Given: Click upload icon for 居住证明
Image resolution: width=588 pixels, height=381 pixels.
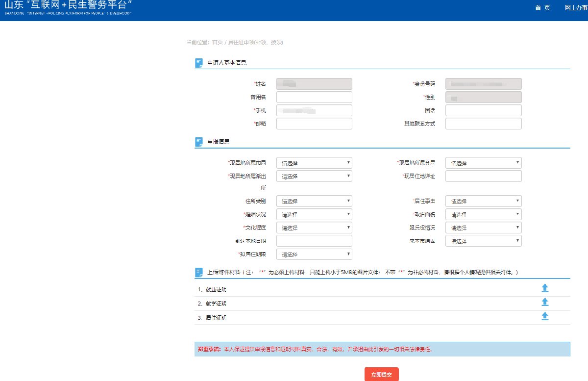Looking at the screenshot, I should point(545,317).
